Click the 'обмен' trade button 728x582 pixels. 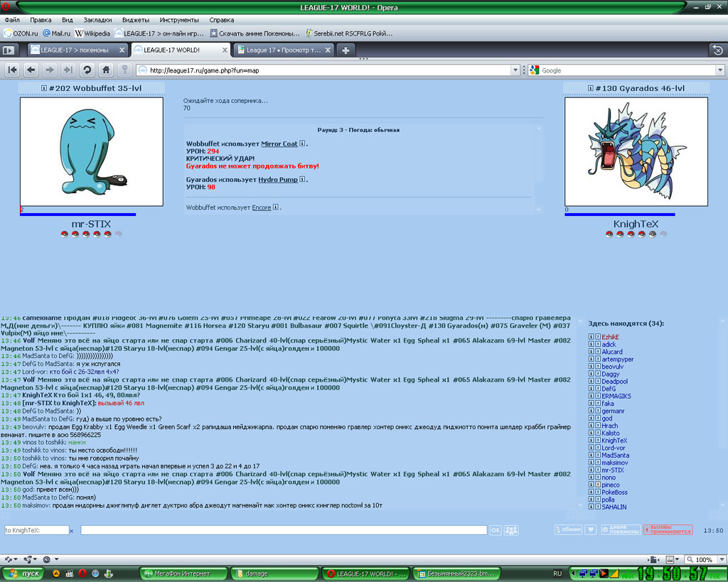(568, 529)
